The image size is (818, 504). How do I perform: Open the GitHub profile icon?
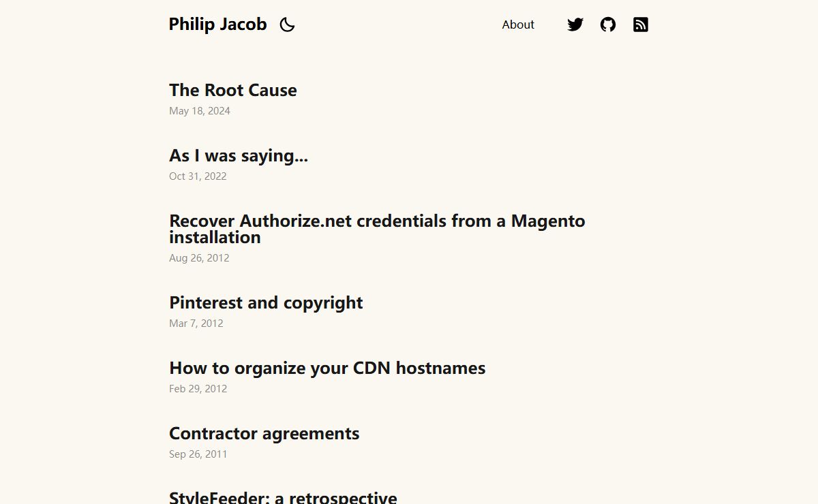(608, 25)
